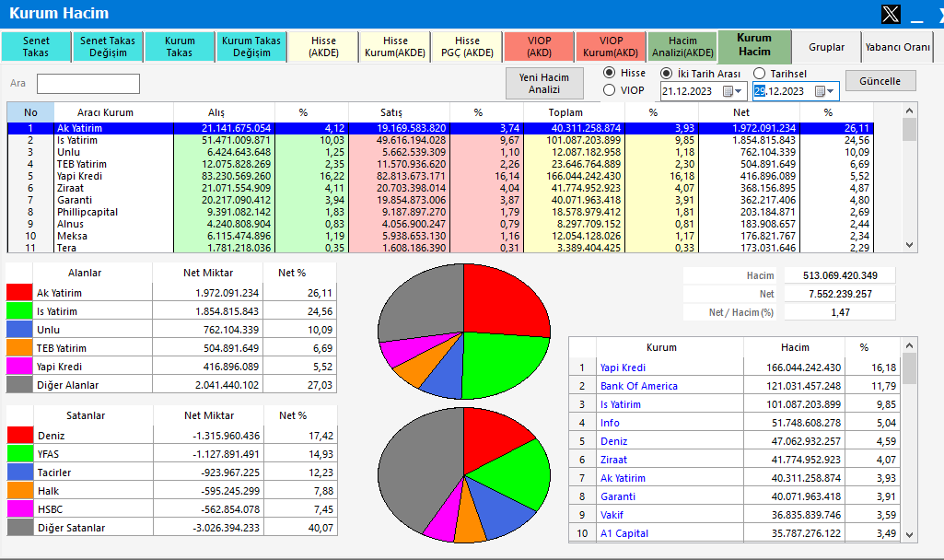
Task: Open the Deniz link in Kurum list
Action: coord(613,441)
